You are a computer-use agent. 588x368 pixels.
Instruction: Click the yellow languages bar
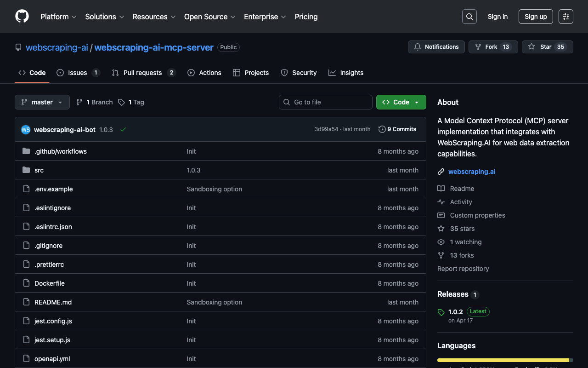click(x=503, y=360)
